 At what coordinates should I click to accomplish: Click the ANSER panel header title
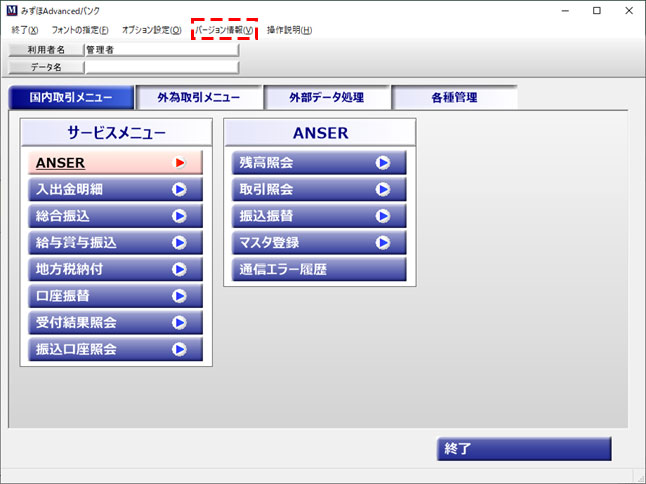[321, 133]
